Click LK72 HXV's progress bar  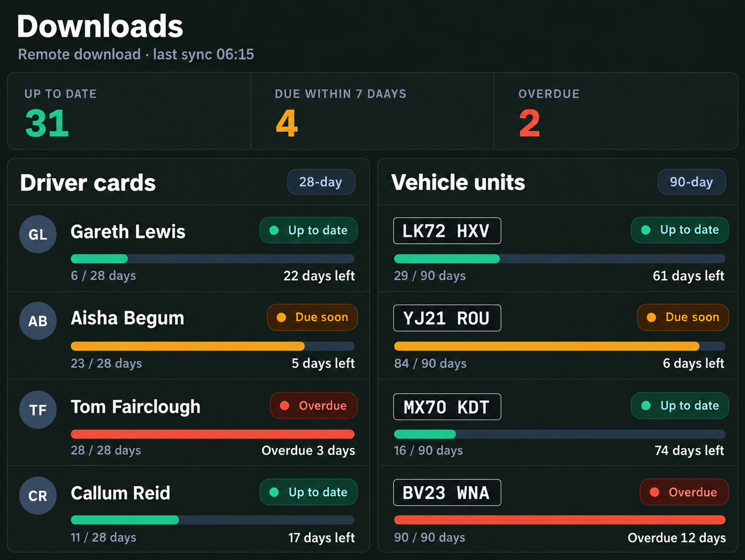point(559,259)
